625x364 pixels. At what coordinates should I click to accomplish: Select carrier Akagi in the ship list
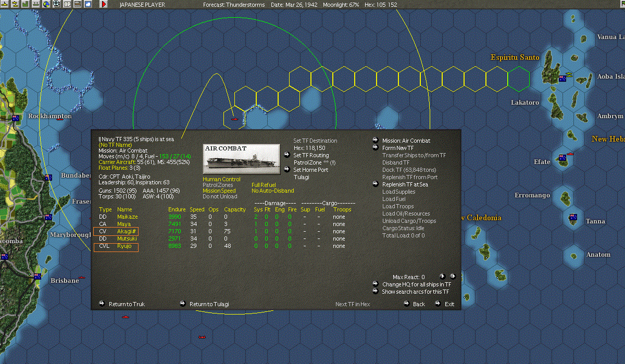coord(127,231)
